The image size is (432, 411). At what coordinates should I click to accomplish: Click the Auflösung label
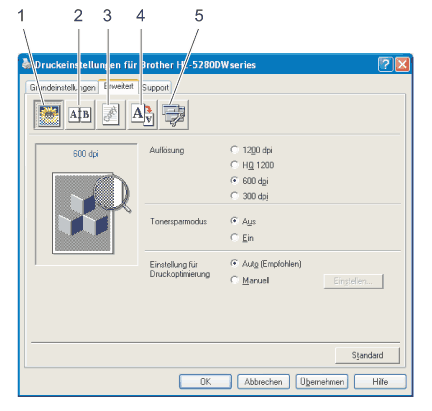pos(167,150)
